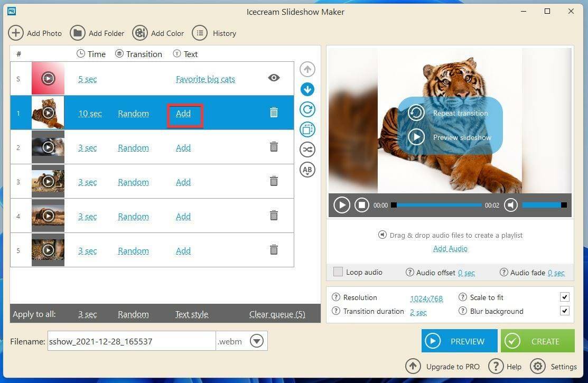The width and height of the screenshot is (588, 383).
Task: Set Apply to all Random transition
Action: pyautogui.click(x=133, y=314)
